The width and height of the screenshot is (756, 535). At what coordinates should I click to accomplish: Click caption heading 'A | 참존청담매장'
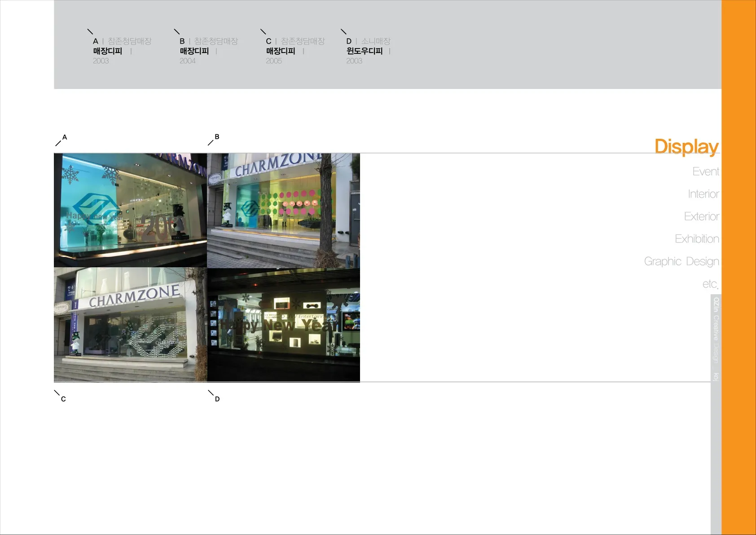(x=122, y=41)
